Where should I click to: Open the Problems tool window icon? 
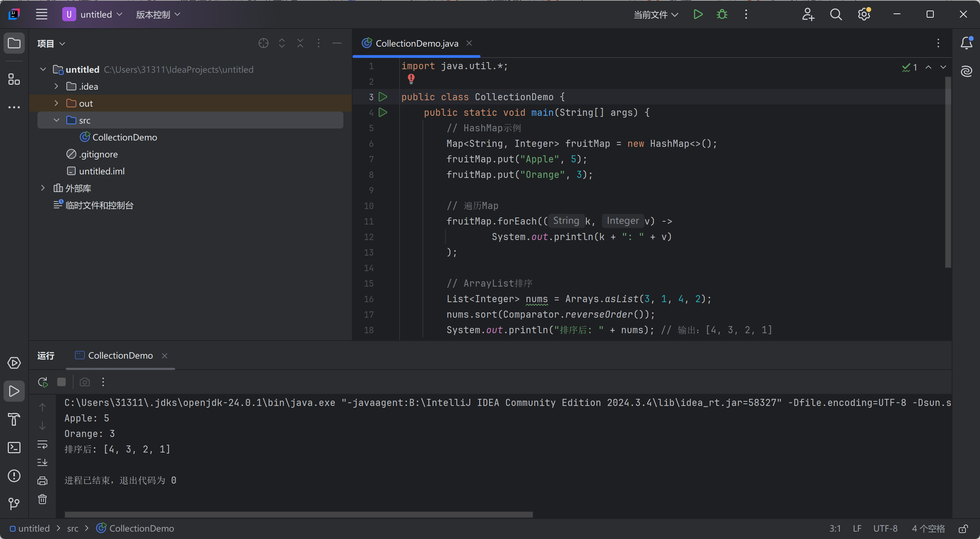pos(14,476)
